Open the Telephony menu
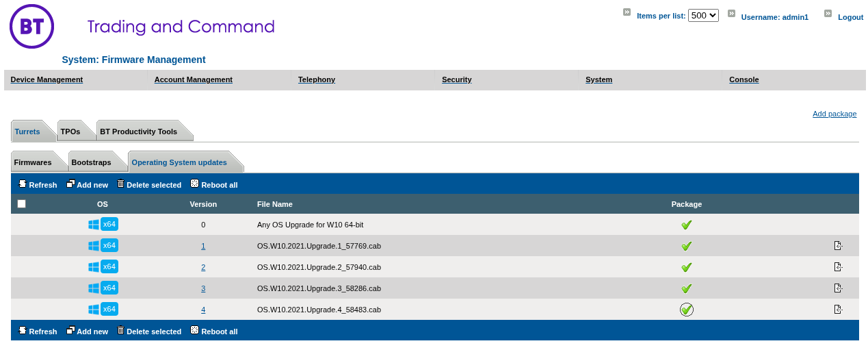The height and width of the screenshot is (350, 868). coord(317,79)
